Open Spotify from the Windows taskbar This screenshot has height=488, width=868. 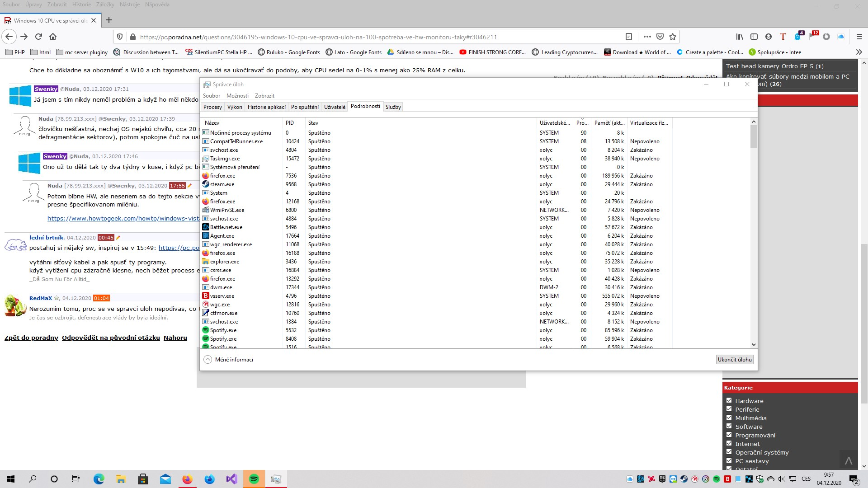(254, 479)
